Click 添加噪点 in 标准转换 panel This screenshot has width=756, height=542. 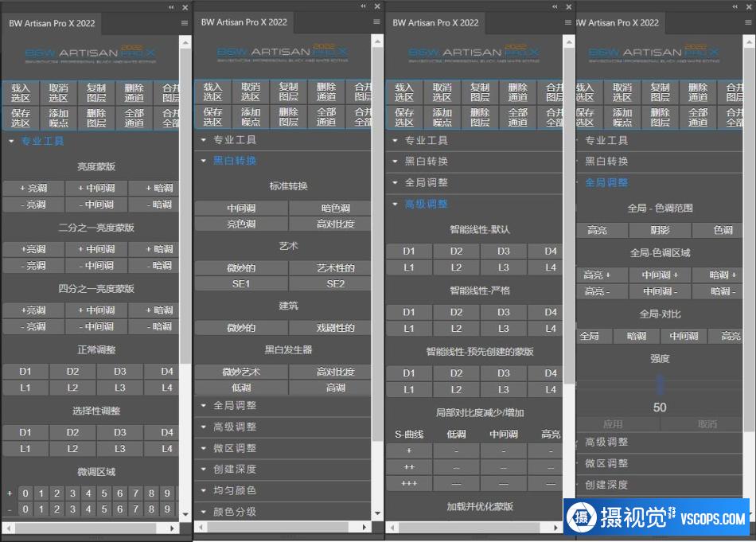coord(251,117)
